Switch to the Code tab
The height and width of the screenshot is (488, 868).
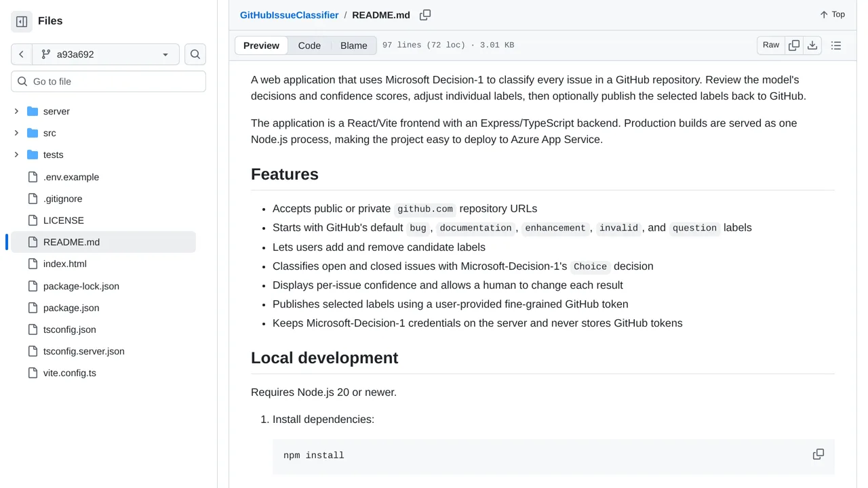309,45
